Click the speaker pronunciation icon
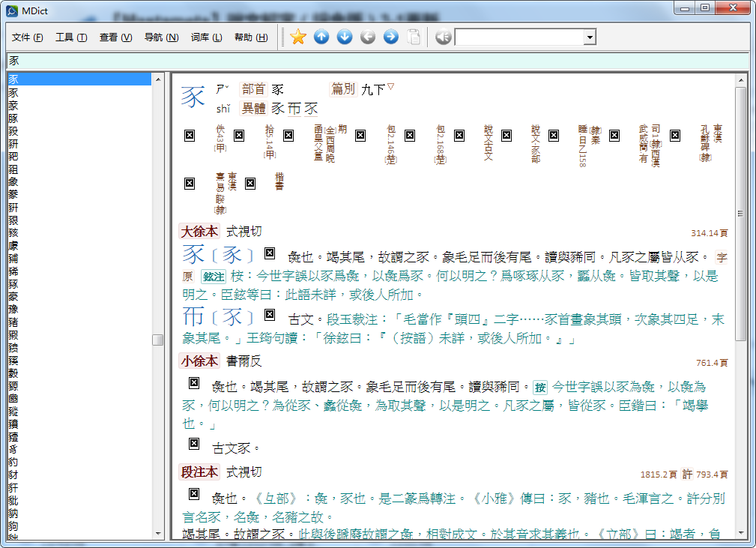756x548 pixels. pos(443,37)
